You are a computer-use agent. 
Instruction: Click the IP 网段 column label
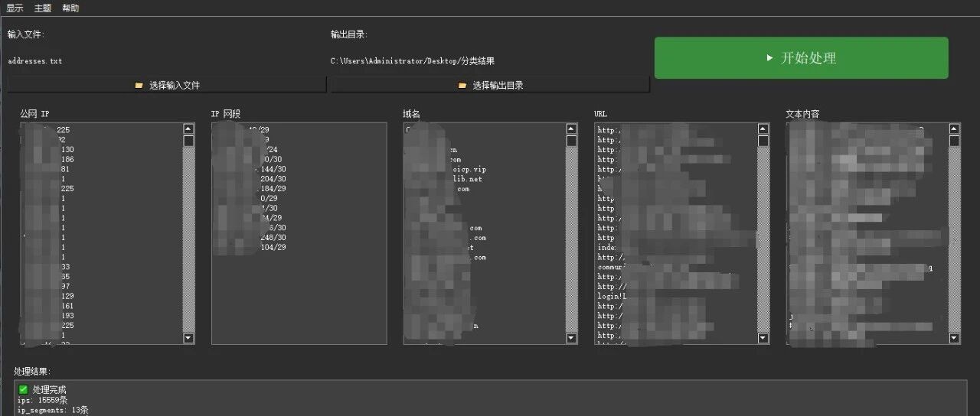(226, 114)
